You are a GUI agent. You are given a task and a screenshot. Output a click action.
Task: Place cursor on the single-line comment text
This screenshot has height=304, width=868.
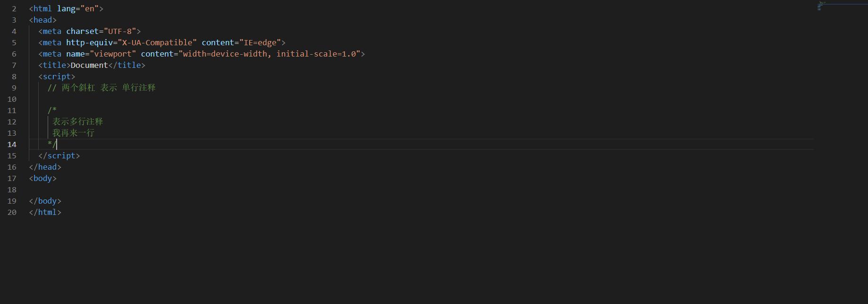coord(101,88)
